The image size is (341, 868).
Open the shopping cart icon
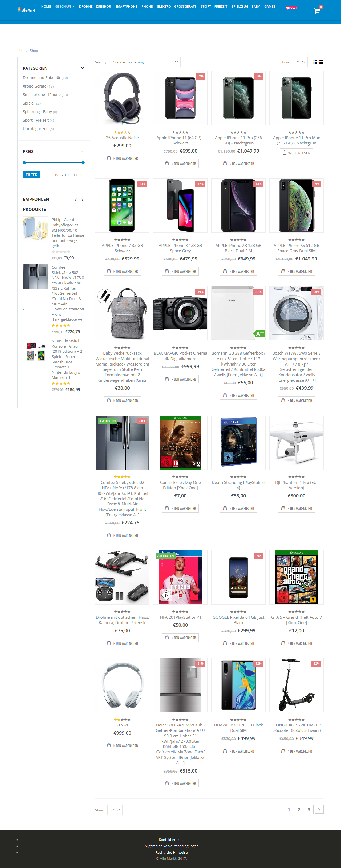(x=317, y=11)
